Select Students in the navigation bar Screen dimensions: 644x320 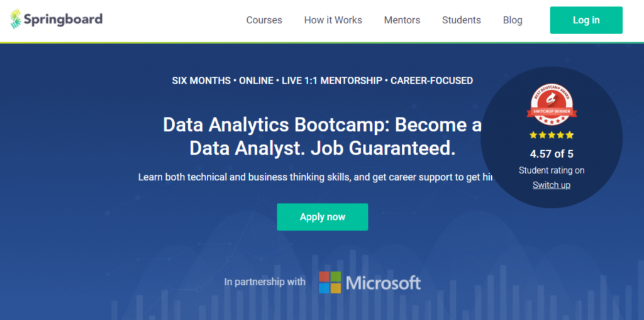(461, 20)
